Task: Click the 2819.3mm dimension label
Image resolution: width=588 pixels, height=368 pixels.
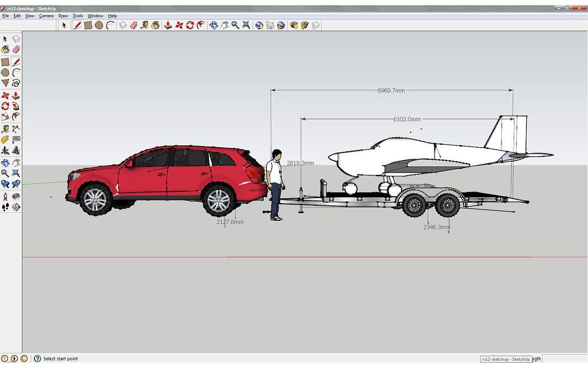Action: click(x=300, y=163)
